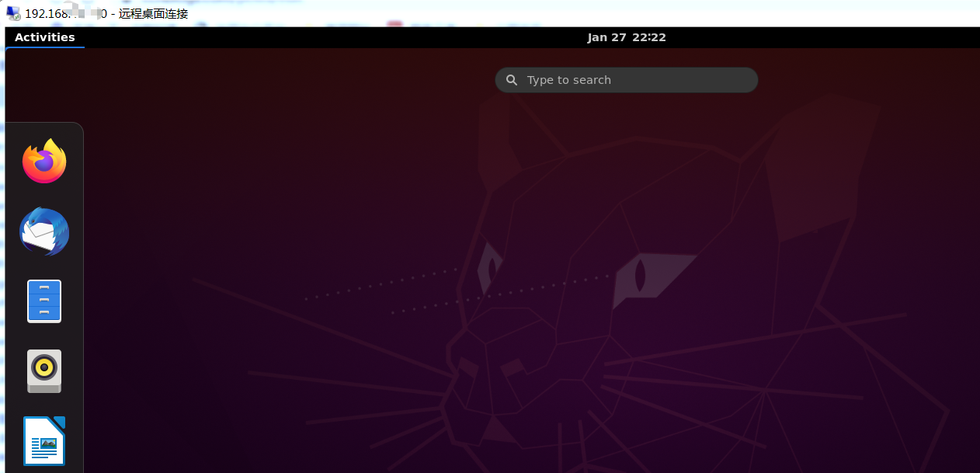Viewport: 980px width, 473px height.
Task: Launch Firefox from the dock
Action: point(44,161)
